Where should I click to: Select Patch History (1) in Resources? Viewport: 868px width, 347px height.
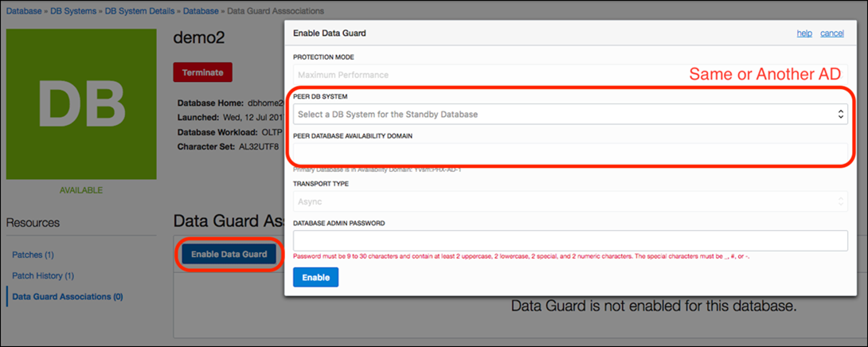point(43,275)
